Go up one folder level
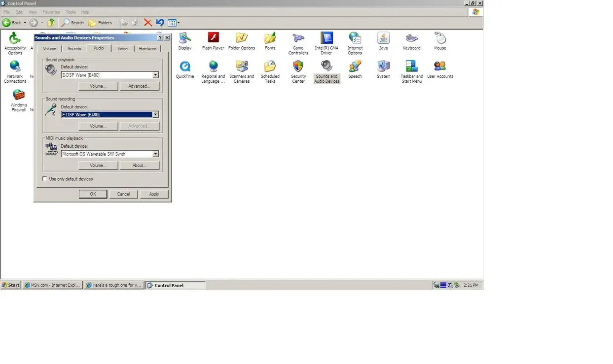The image size is (613, 364). pyautogui.click(x=51, y=23)
